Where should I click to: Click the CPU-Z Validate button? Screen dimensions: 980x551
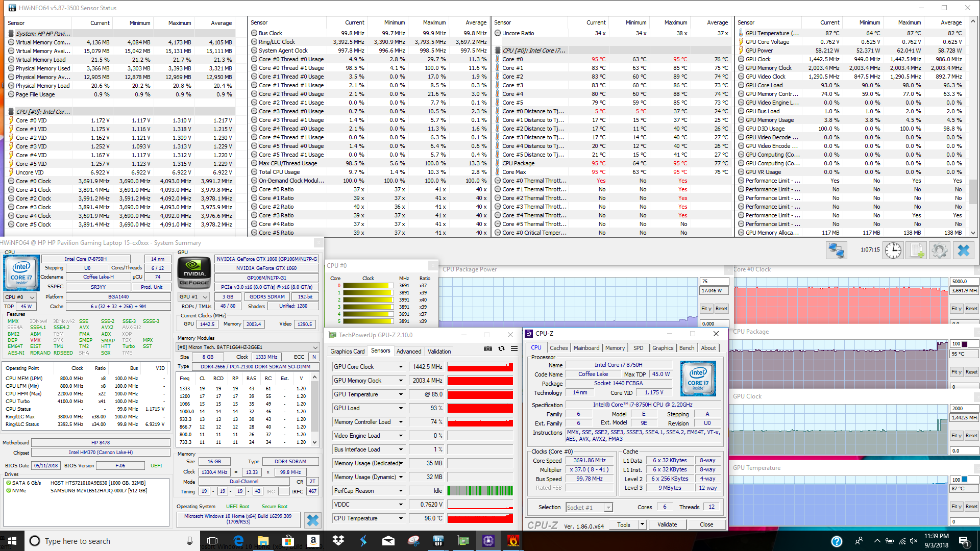[x=667, y=524]
